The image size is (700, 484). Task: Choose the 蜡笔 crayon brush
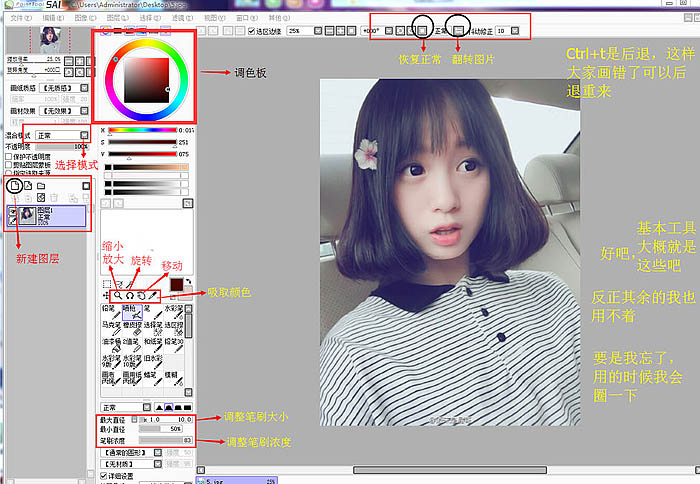tap(153, 378)
